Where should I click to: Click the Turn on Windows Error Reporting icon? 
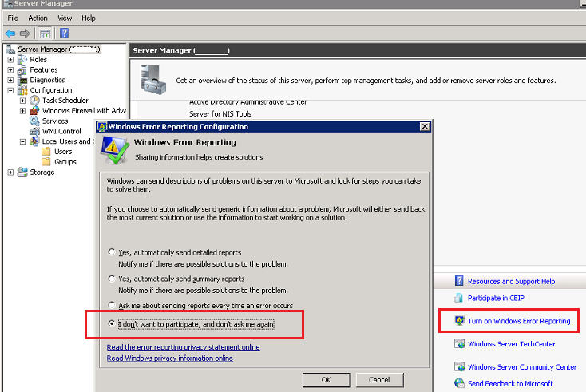coord(459,321)
